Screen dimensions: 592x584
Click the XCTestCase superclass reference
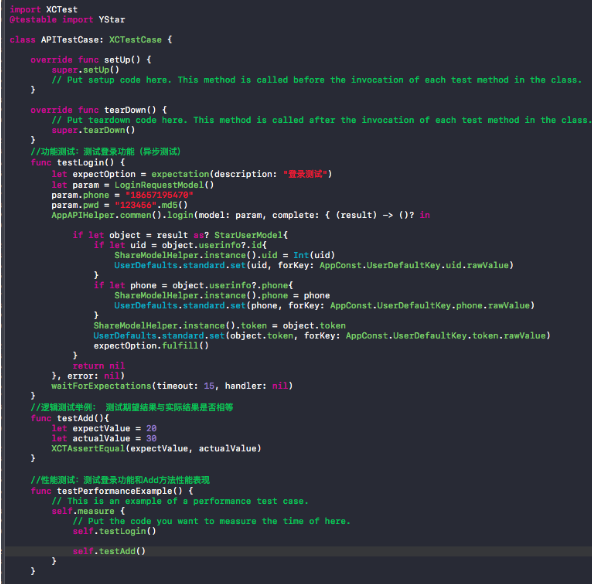click(x=135, y=40)
